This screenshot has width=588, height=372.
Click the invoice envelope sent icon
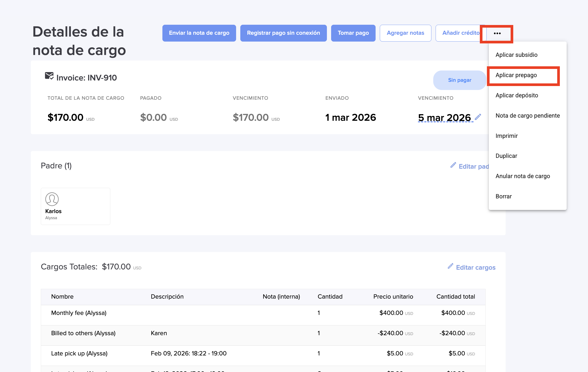(49, 76)
